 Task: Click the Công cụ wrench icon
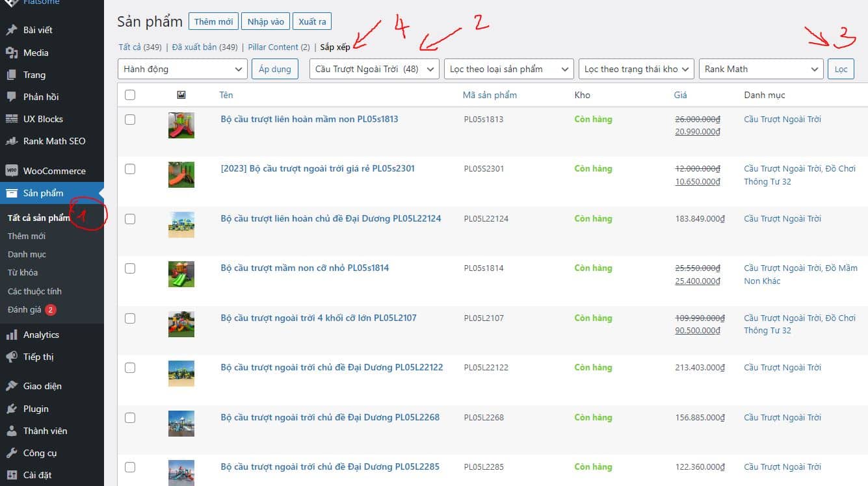click(11, 453)
